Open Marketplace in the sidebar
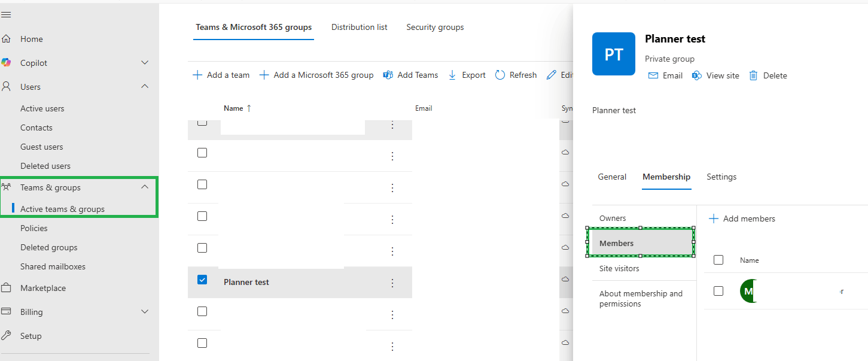 pyautogui.click(x=43, y=288)
